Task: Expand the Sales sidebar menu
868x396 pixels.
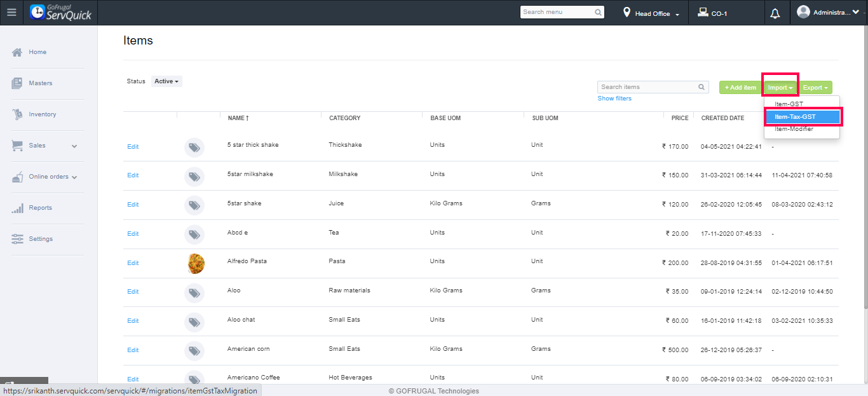Action: pos(74,146)
